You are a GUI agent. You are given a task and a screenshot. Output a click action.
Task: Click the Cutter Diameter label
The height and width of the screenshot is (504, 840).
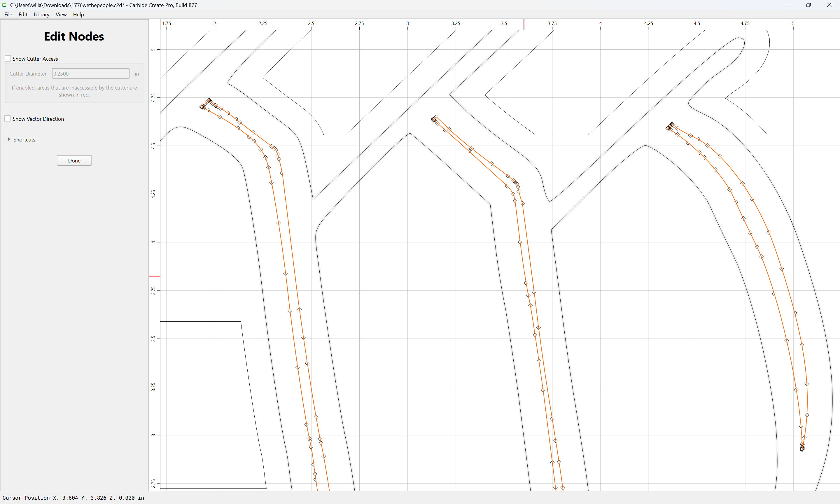(x=28, y=73)
